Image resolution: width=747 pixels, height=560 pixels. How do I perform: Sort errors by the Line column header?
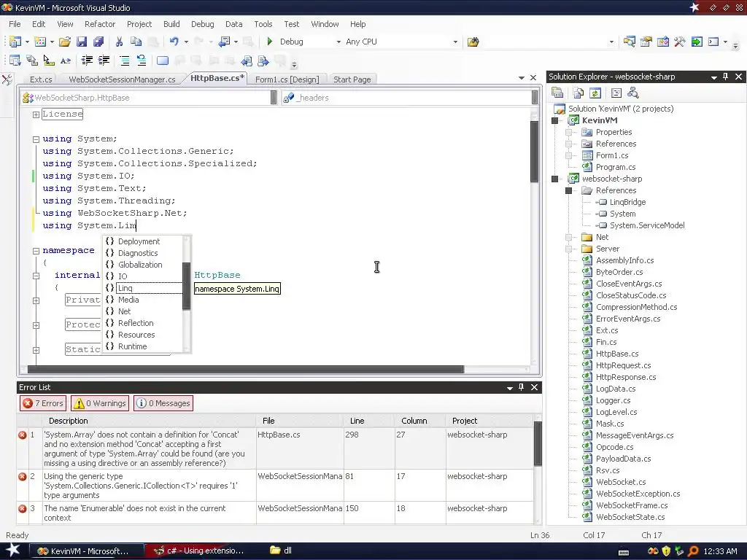tap(368, 421)
